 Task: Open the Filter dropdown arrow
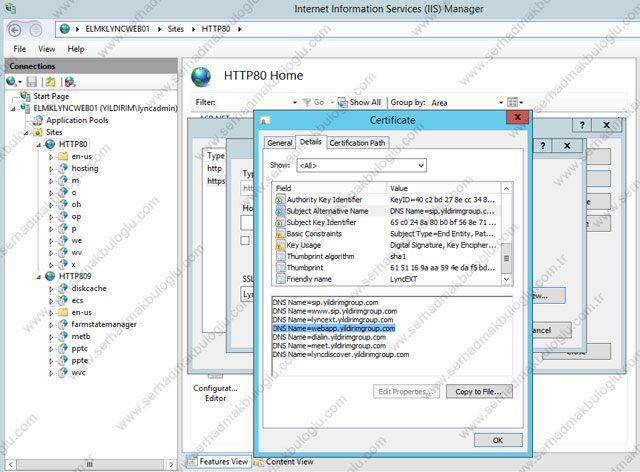click(295, 102)
